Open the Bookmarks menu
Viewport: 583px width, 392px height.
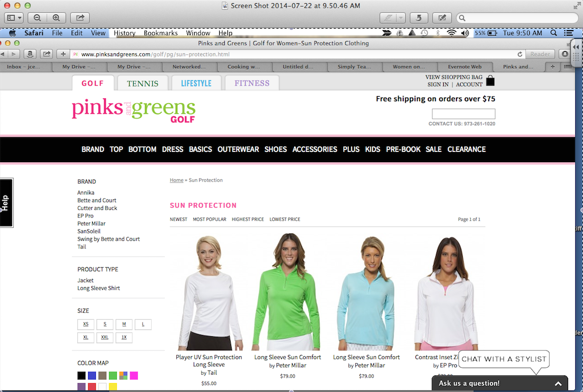[x=161, y=33]
